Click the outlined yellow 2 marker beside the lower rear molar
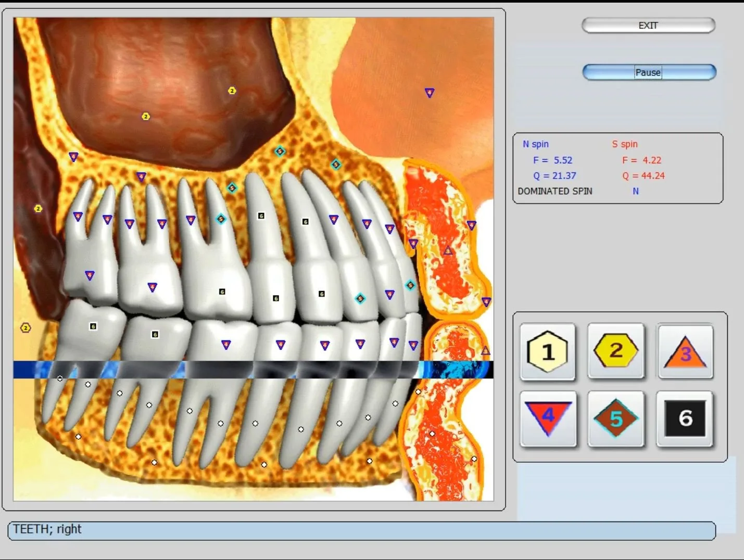This screenshot has height=560, width=744. pos(26,328)
